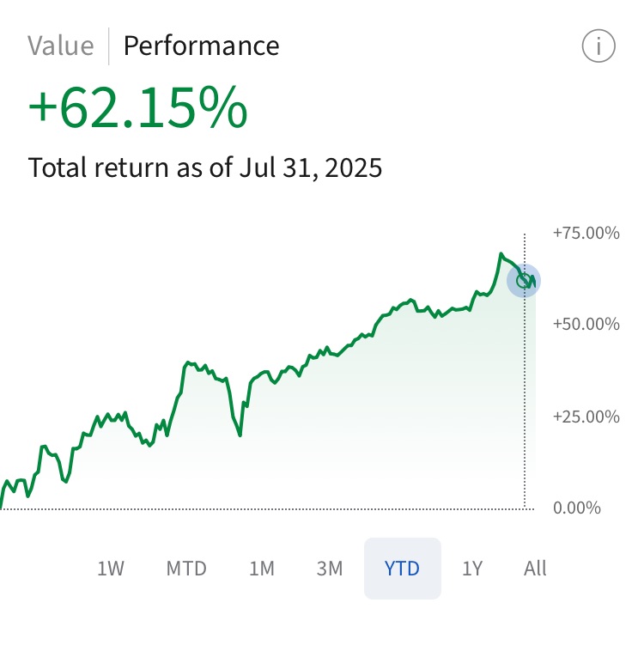Show the 1M time range
This screenshot has height=651, width=644.
click(262, 569)
